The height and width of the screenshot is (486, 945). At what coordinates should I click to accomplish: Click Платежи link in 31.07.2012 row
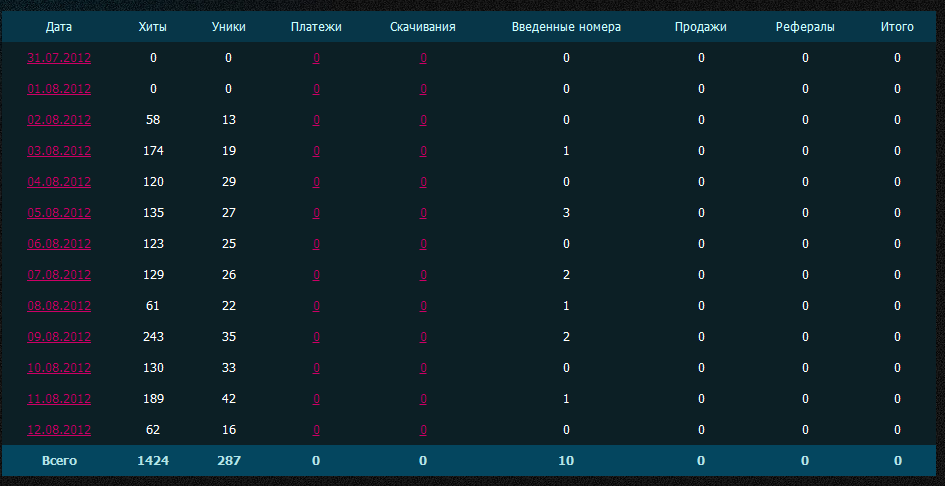pyautogui.click(x=316, y=58)
